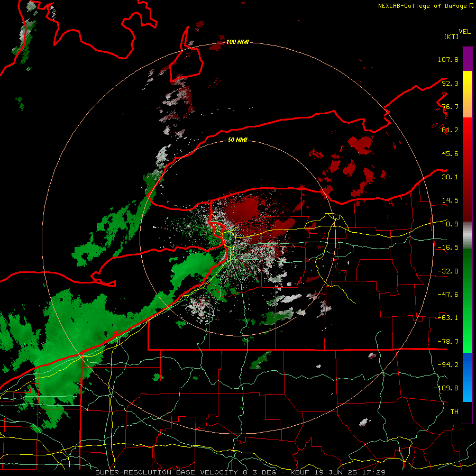Select the -78.7 scale value
476x476 pixels.
point(448,342)
